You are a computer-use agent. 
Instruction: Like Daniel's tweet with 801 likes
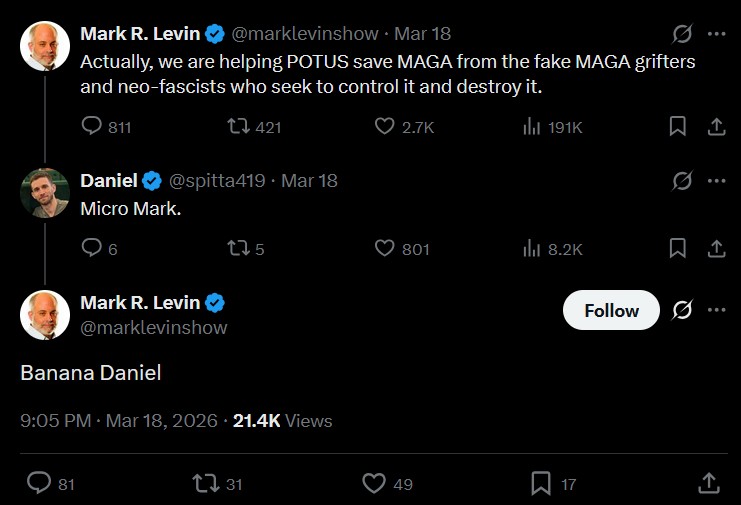[x=384, y=248]
